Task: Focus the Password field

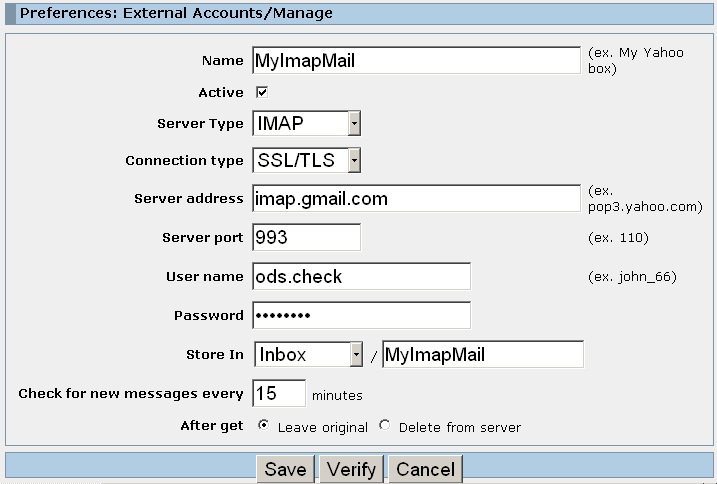Action: click(x=361, y=315)
